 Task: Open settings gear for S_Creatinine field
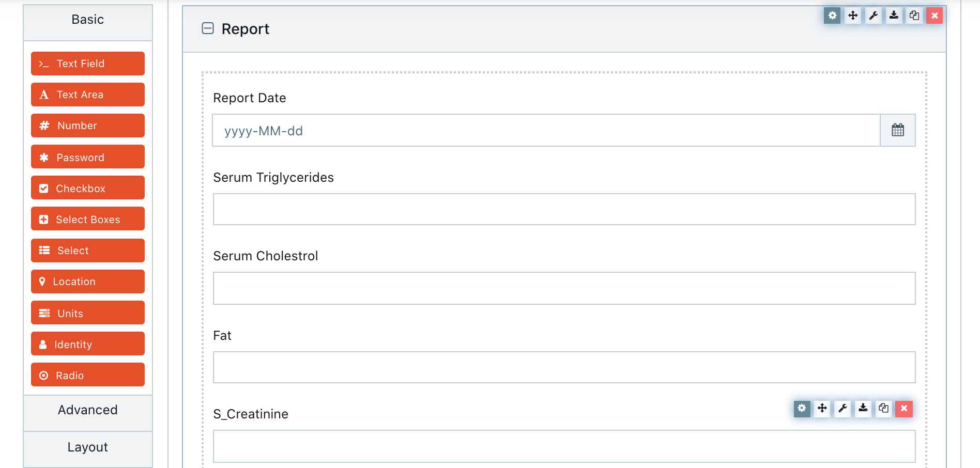(802, 409)
